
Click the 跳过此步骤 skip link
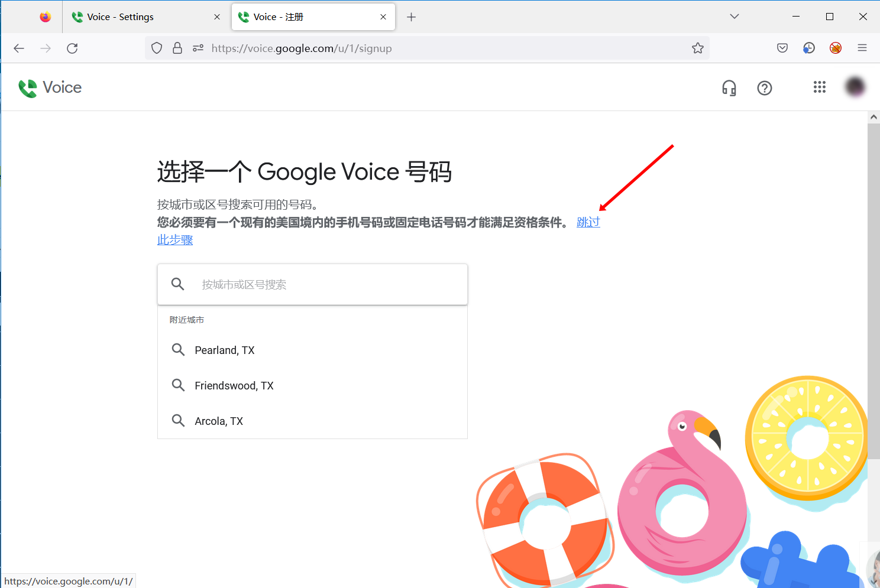pos(588,222)
